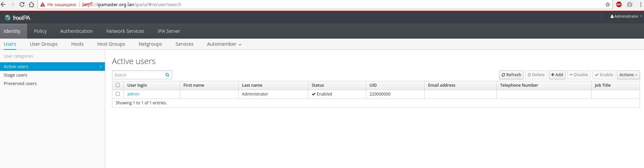Click the Refresh button
Screen dimensions: 644x168
point(511,75)
